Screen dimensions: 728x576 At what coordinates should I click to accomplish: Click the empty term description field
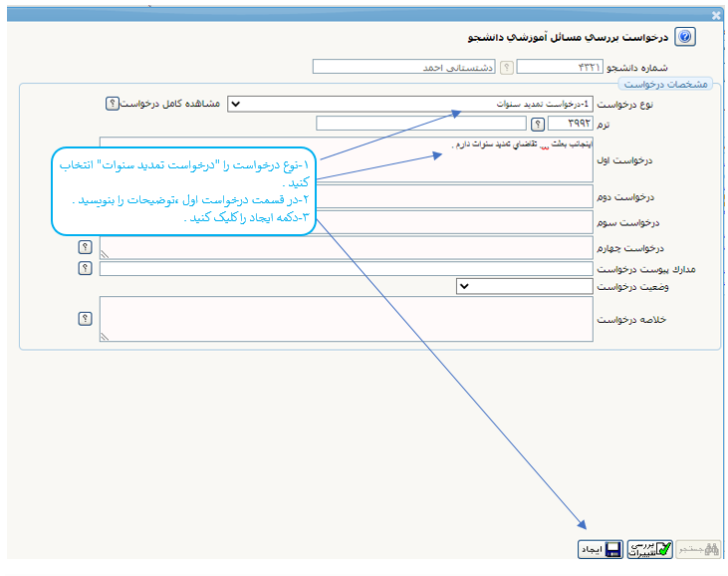pyautogui.click(x=420, y=124)
